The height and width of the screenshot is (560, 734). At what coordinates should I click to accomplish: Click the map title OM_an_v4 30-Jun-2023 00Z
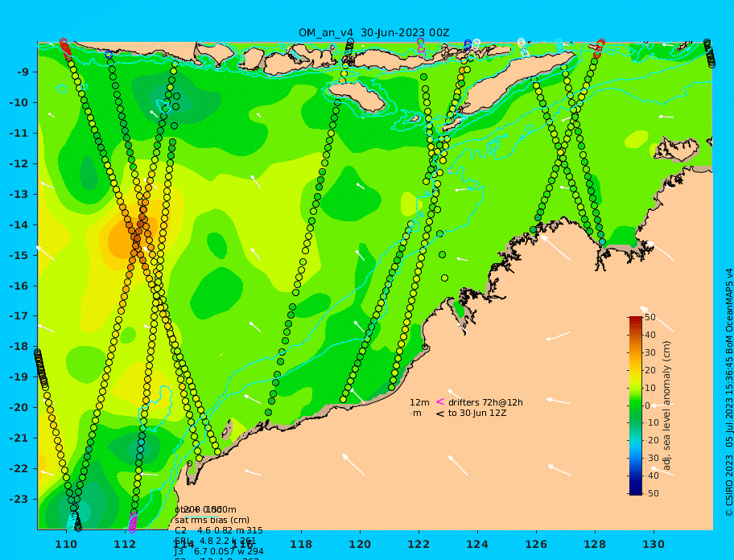click(x=374, y=33)
